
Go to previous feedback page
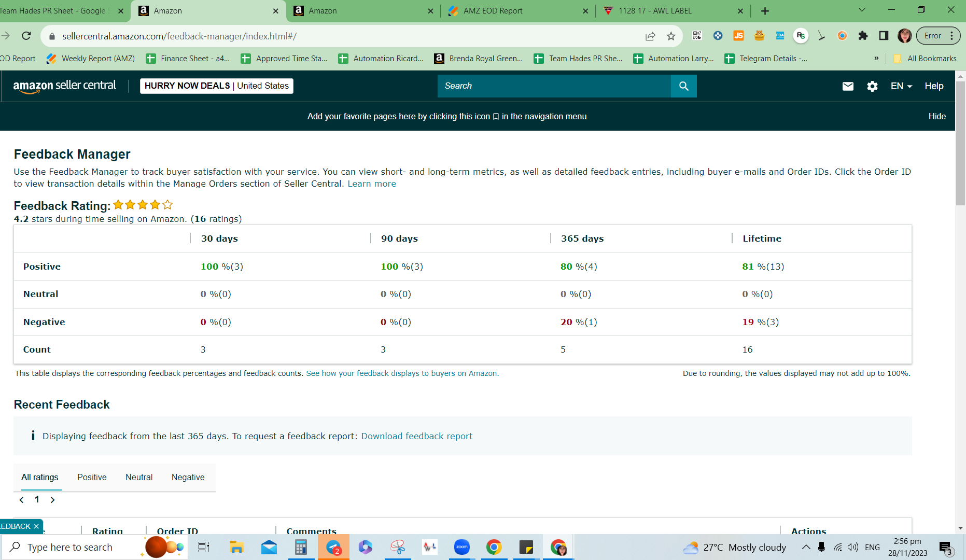point(21,500)
